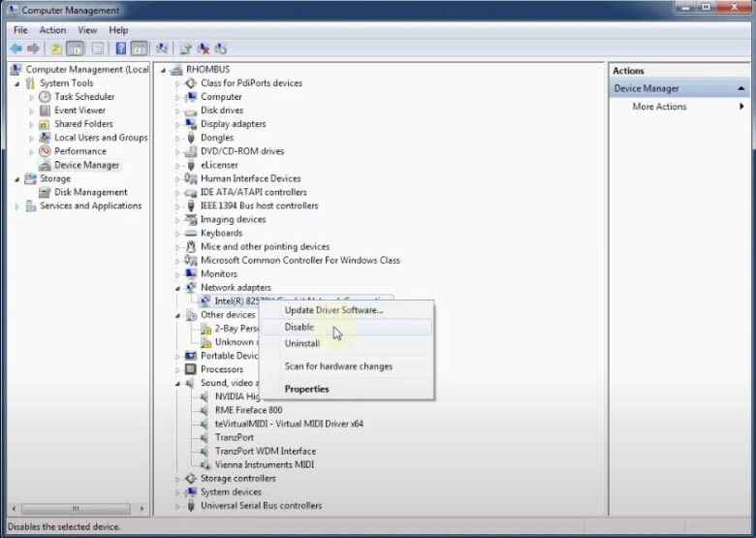
Task: Click the DVD/CD-ROM drives icon
Action: click(x=191, y=151)
